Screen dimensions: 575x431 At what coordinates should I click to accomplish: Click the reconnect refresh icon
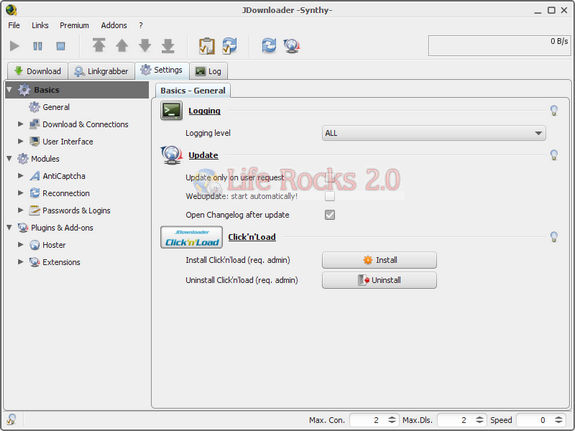pos(269,46)
